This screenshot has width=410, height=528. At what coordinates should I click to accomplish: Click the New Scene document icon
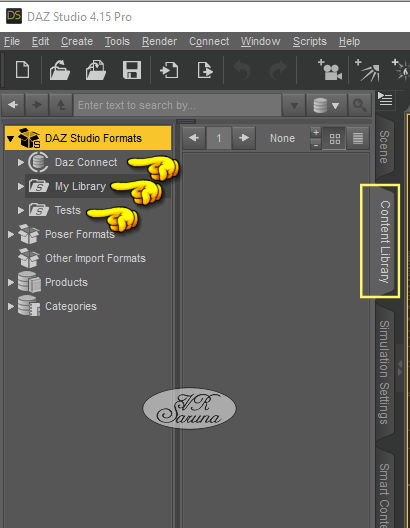coord(23,70)
